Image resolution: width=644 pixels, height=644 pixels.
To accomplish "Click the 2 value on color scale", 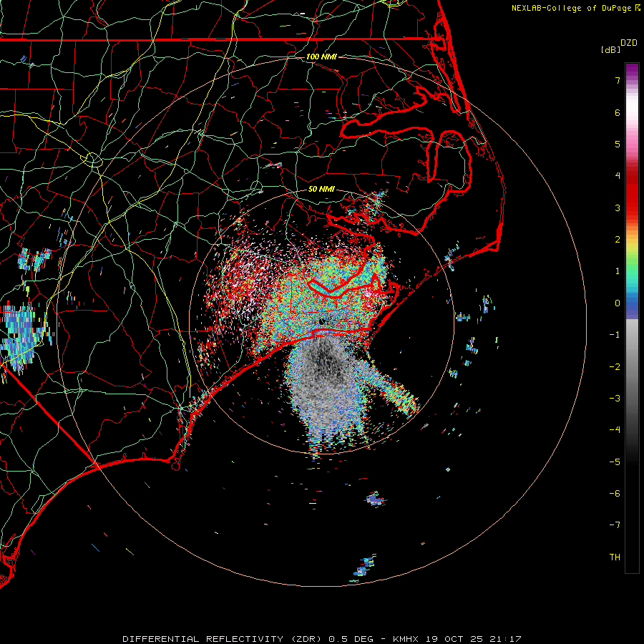I will 618,240.
